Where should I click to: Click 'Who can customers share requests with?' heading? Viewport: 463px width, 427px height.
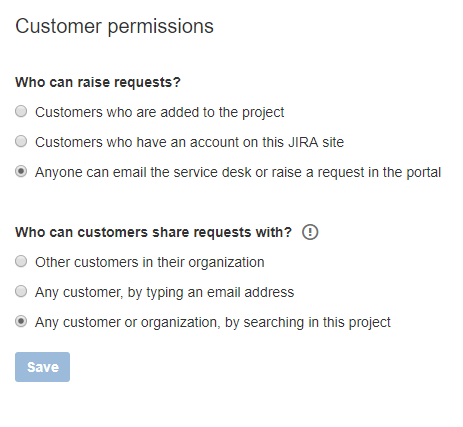153,232
